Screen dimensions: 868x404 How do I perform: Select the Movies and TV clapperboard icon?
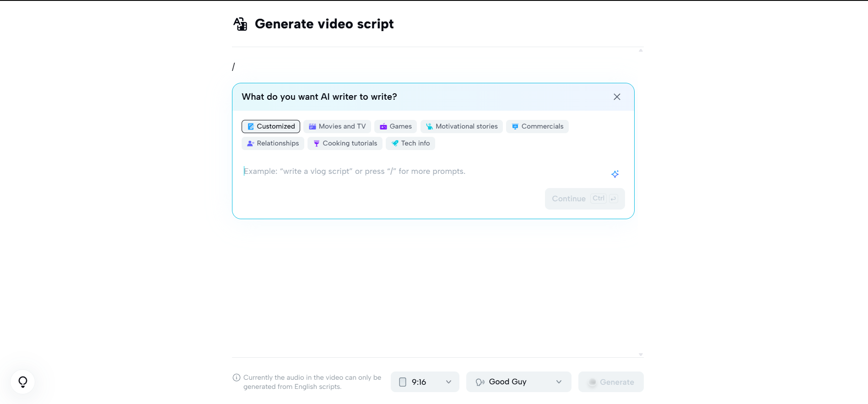point(312,126)
